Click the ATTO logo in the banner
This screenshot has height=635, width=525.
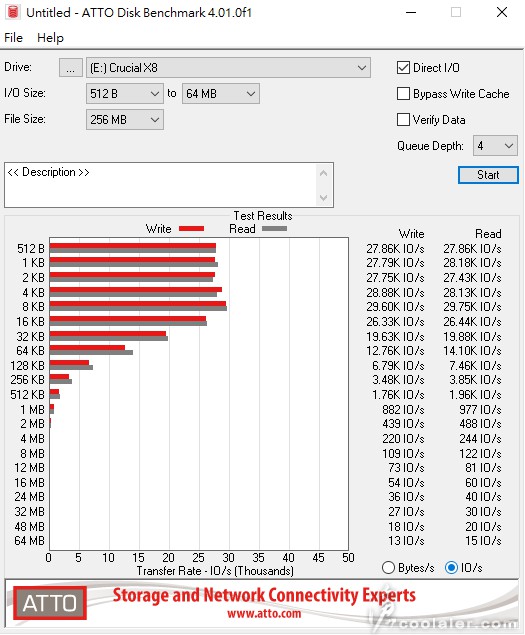click(x=50, y=603)
